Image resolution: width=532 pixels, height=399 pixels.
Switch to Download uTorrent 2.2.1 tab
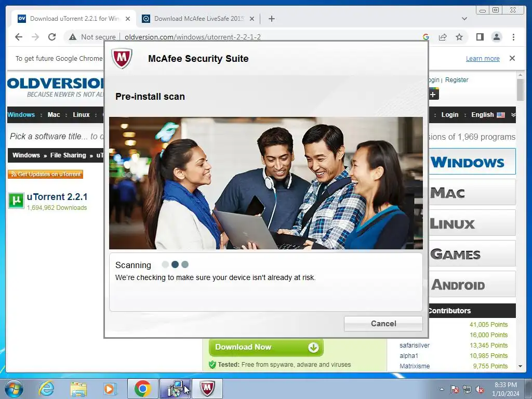tap(74, 19)
